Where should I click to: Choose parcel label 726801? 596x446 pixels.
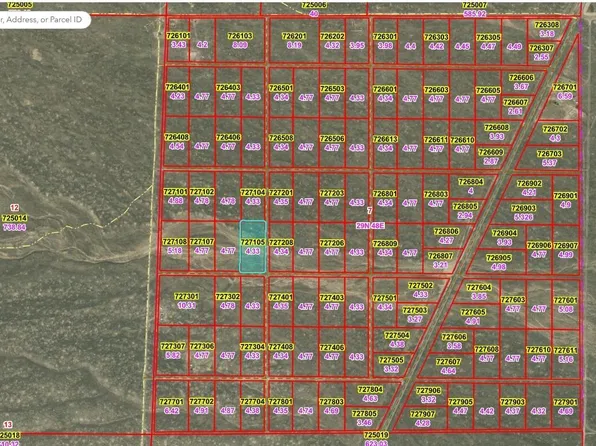coord(385,194)
